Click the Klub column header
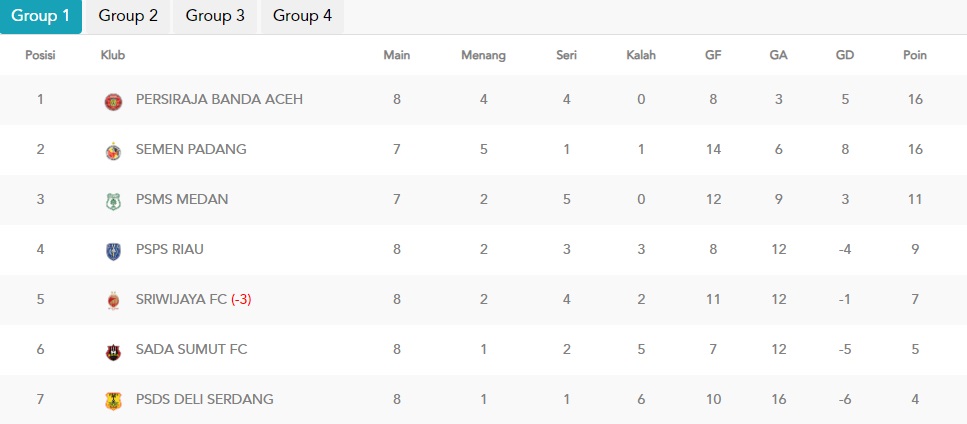 click(113, 55)
